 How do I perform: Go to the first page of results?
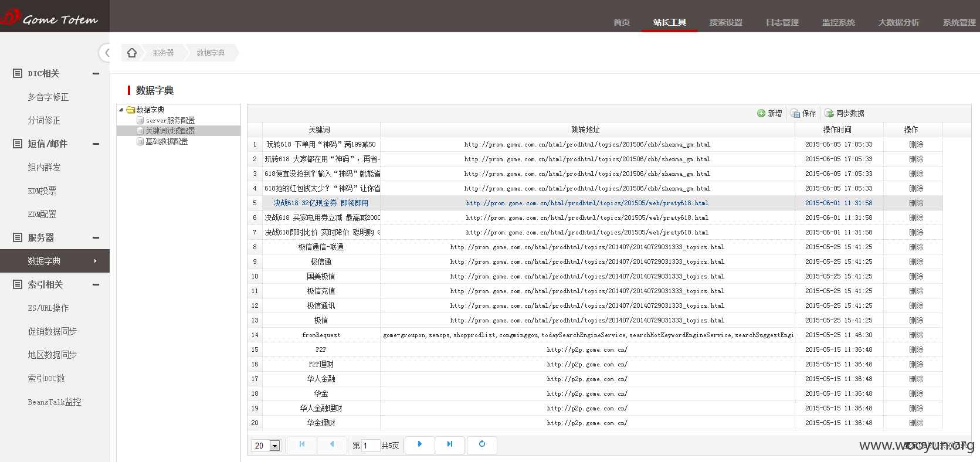pos(301,444)
